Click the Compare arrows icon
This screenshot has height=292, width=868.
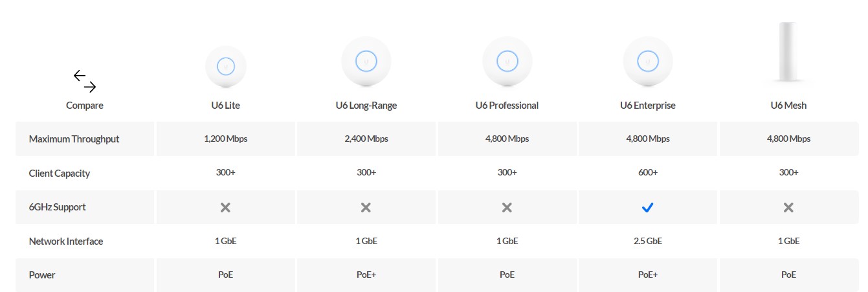85,81
